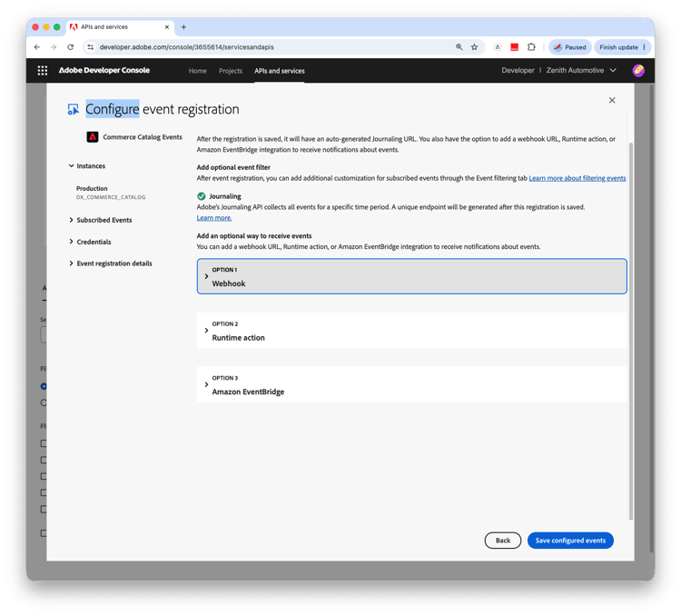The height and width of the screenshot is (616, 681).
Task: Close the APIs and services browser tab
Action: point(167,27)
